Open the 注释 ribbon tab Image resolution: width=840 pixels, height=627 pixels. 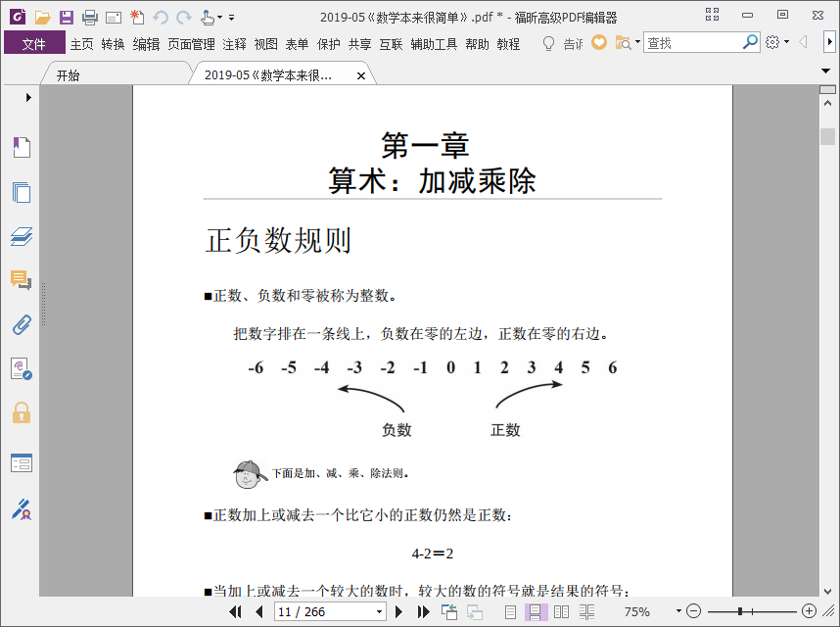235,44
